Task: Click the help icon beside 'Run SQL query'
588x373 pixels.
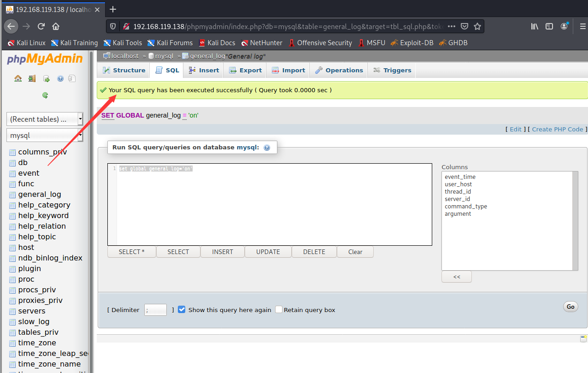Action: coord(267,148)
